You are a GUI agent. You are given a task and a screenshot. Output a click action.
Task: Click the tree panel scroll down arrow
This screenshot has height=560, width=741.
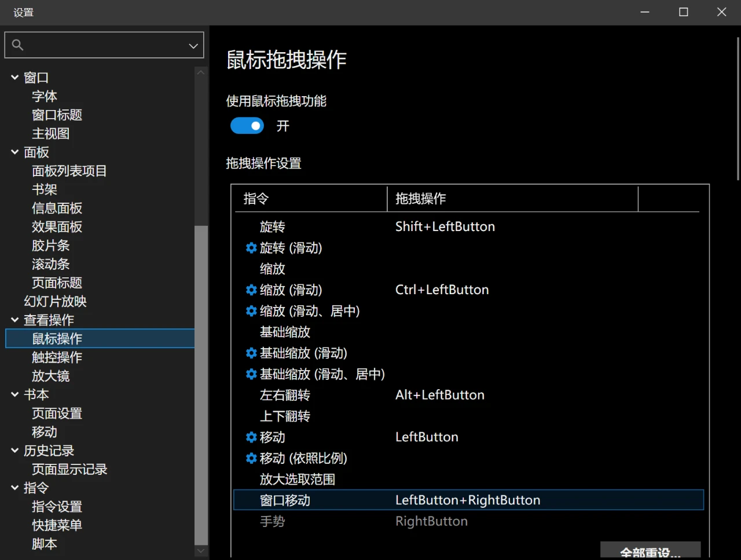click(x=201, y=551)
